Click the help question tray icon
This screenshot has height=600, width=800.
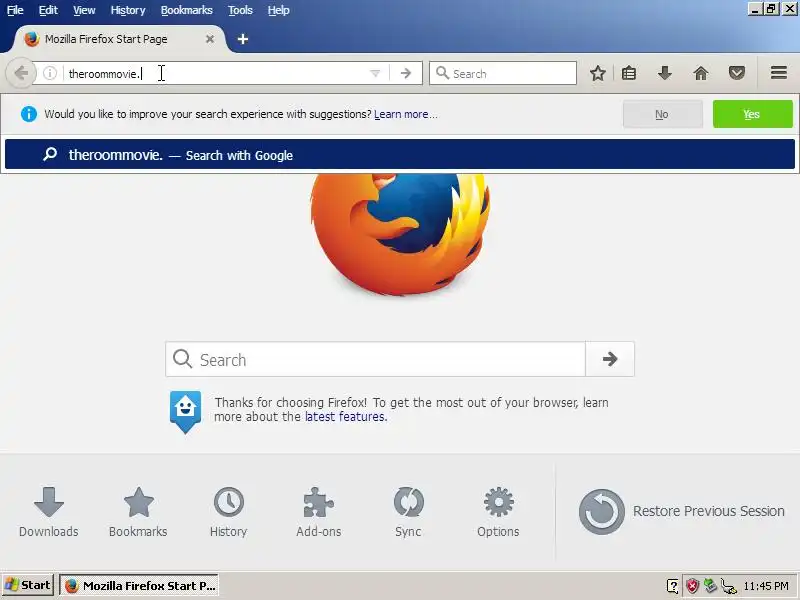[672, 586]
